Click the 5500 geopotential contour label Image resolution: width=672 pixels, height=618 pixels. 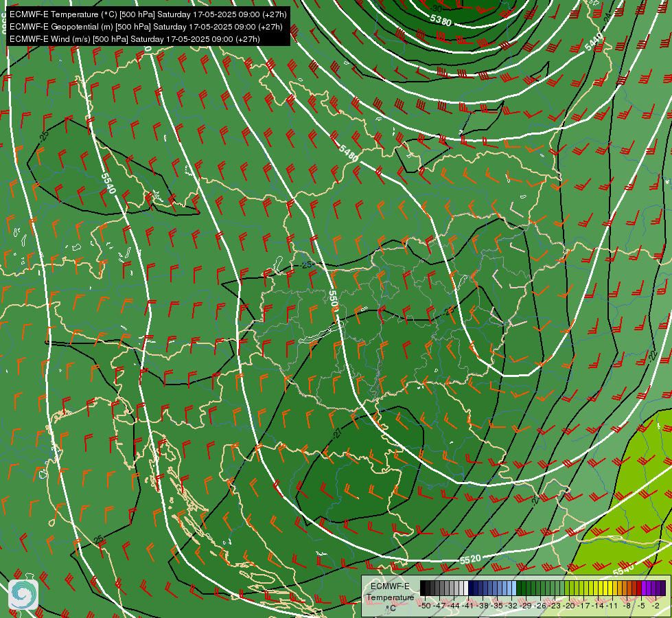(x=333, y=301)
